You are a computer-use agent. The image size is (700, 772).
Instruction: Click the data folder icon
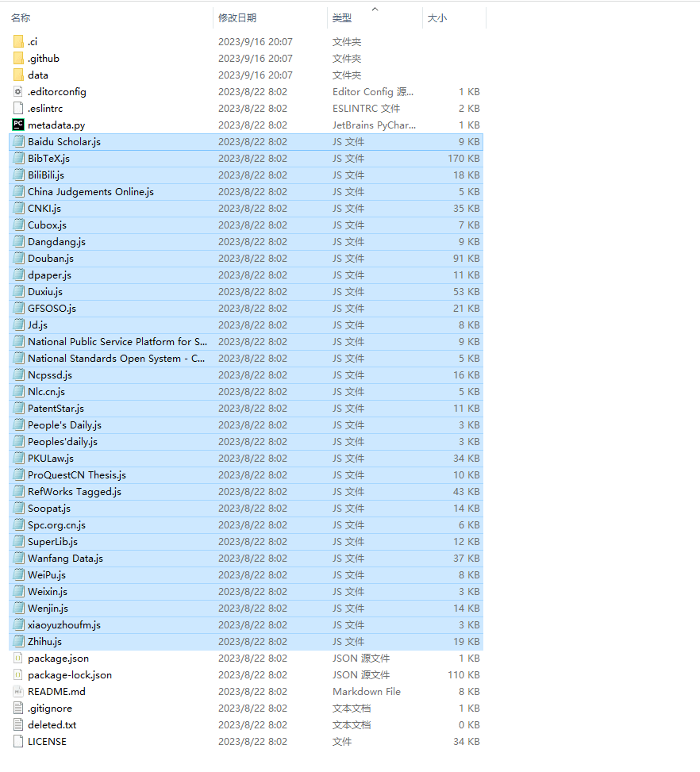click(19, 75)
